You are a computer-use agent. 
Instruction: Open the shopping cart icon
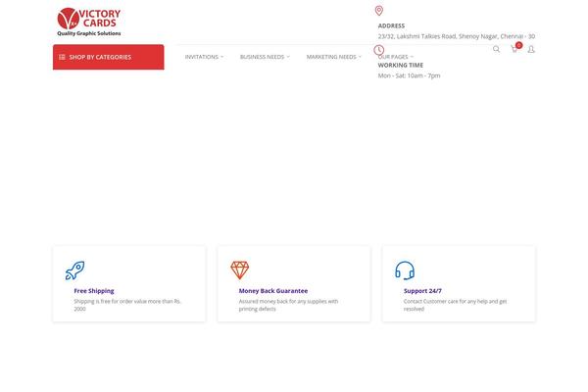[514, 49]
